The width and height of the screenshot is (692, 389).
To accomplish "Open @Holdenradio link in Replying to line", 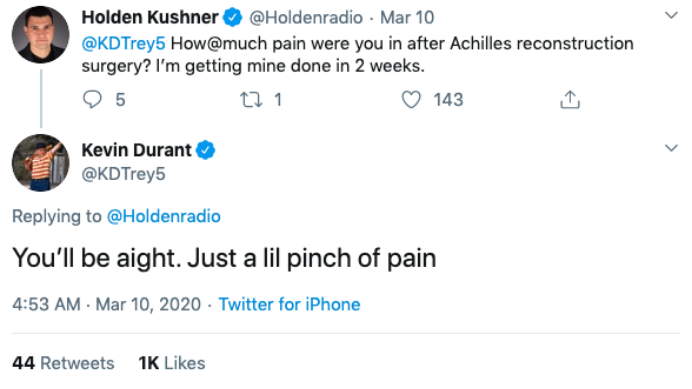I will pyautogui.click(x=164, y=216).
